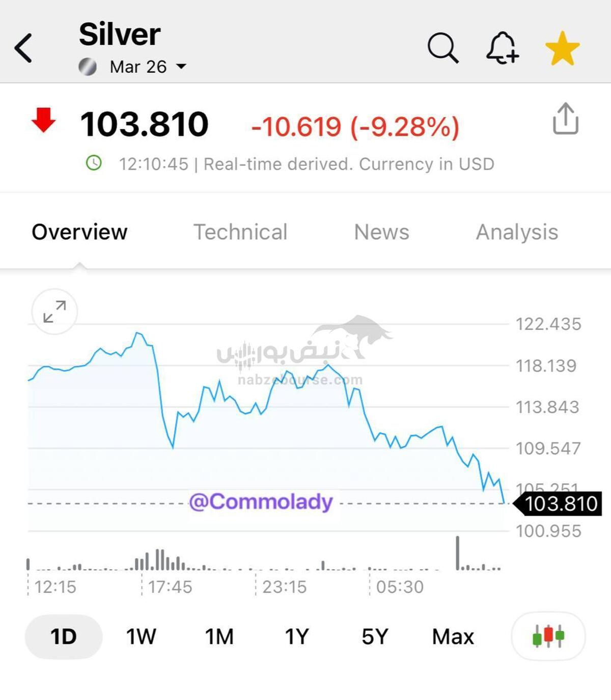
Task: Add a price alert with bell icon
Action: [x=502, y=48]
